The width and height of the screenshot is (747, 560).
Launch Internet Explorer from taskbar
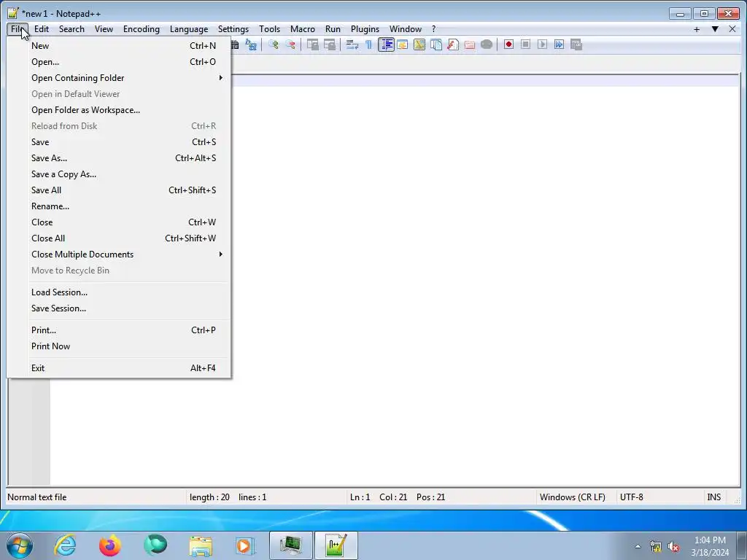(x=65, y=545)
